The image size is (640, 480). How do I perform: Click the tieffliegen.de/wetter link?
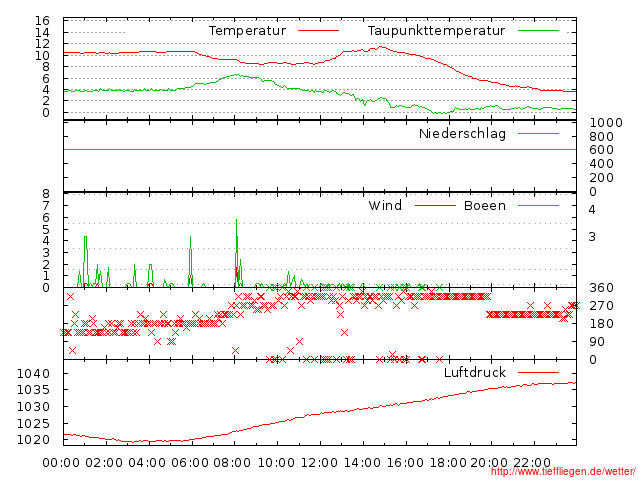pyautogui.click(x=563, y=471)
